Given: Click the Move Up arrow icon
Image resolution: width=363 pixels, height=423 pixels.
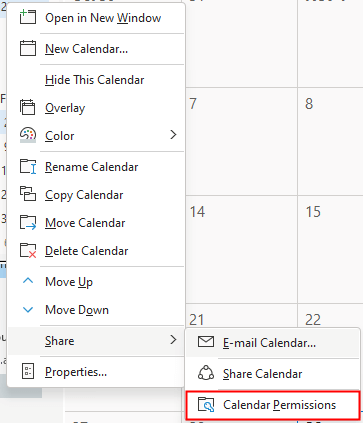Looking at the screenshot, I should coord(28,281).
